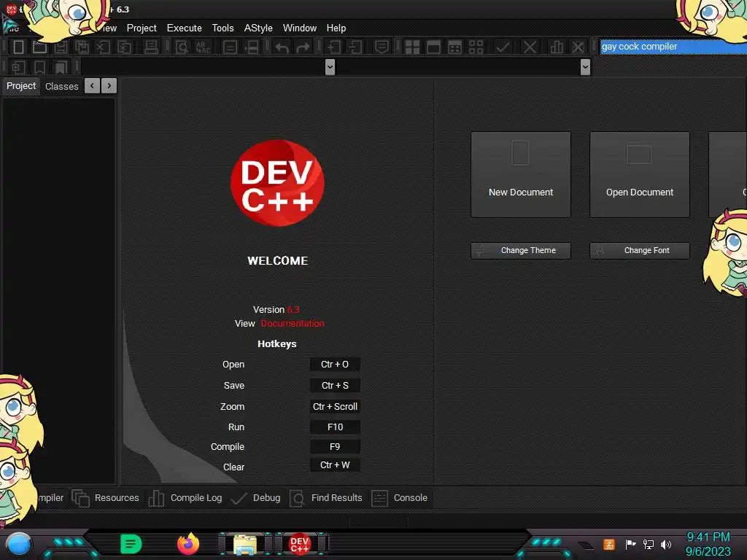Click the 'Ctr + Scroll' hotkey label

(x=335, y=407)
